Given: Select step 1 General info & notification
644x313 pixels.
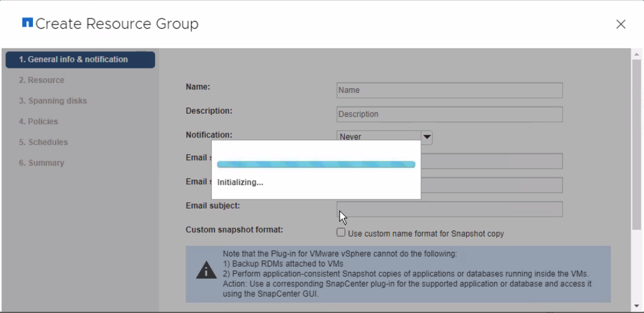Looking at the screenshot, I should tap(80, 60).
